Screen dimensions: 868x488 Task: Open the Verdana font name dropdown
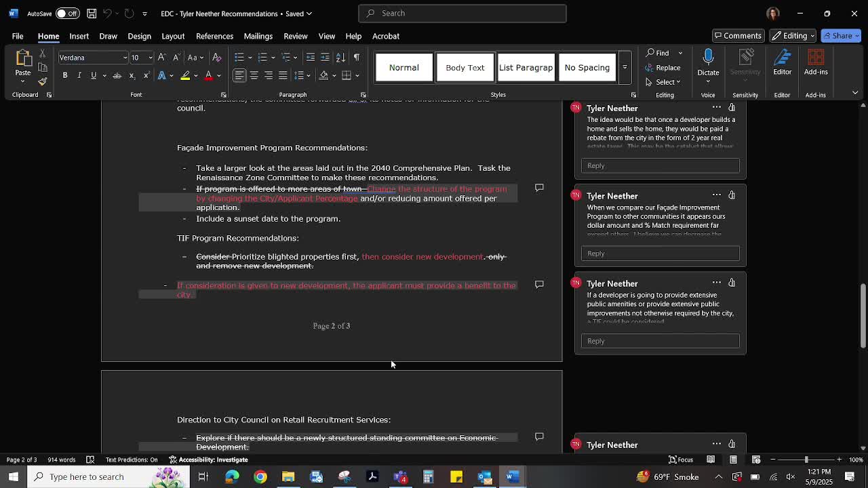124,58
